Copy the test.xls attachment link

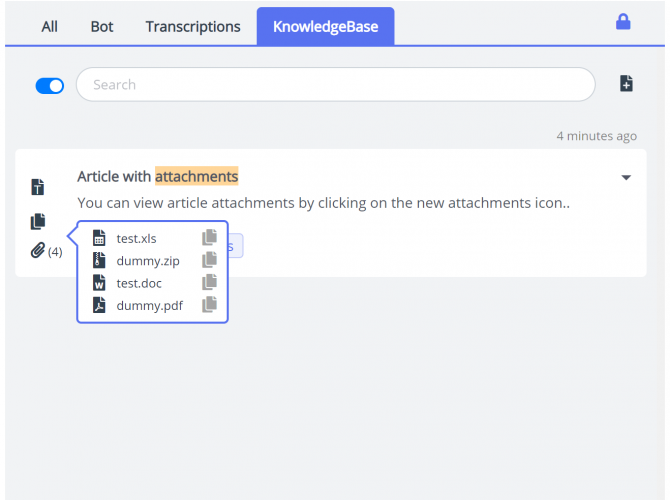209,238
